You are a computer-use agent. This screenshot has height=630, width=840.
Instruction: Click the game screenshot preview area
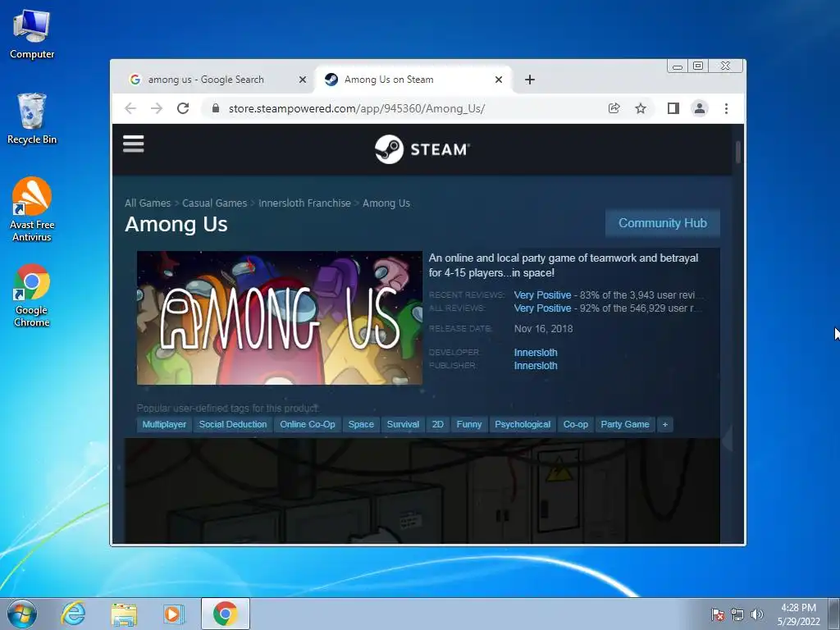[x=422, y=491]
